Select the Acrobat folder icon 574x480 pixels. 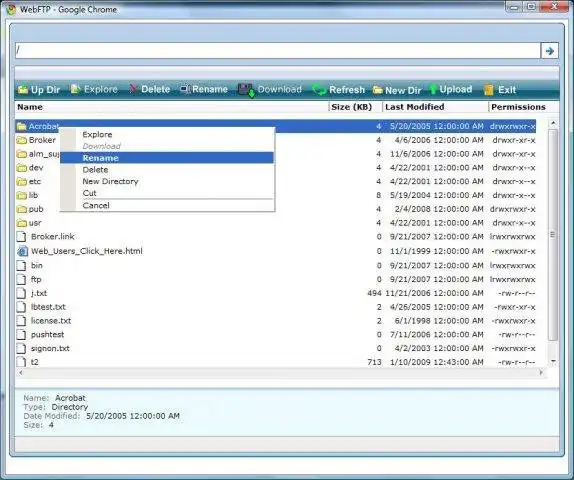pyautogui.click(x=22, y=127)
